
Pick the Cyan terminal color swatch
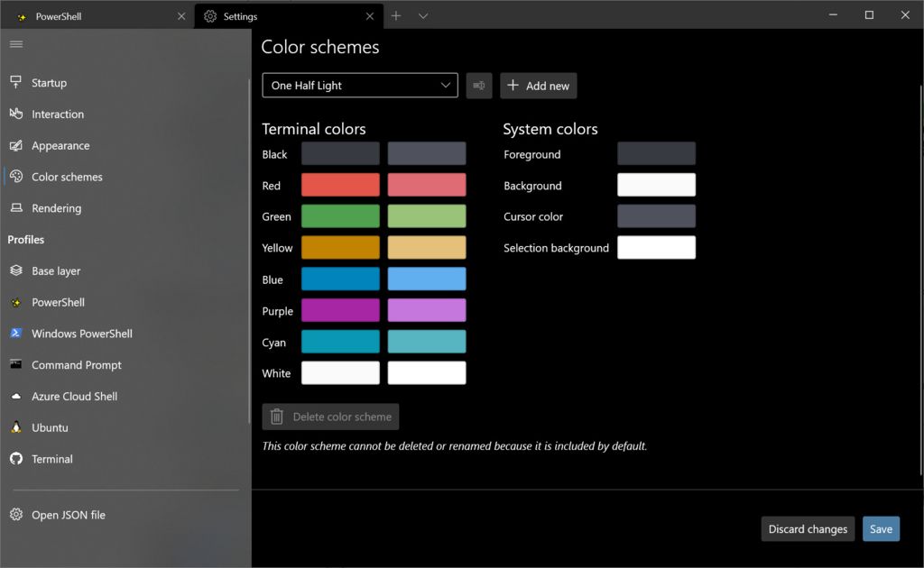click(340, 342)
